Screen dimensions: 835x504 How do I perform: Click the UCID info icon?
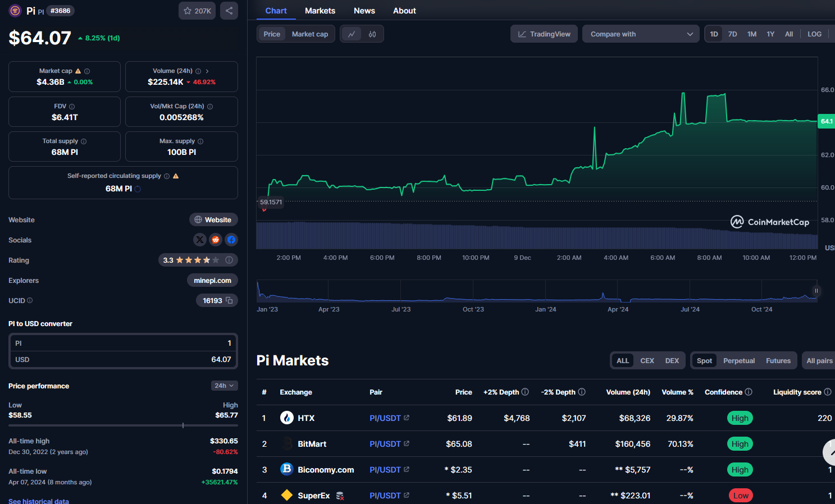tap(30, 301)
